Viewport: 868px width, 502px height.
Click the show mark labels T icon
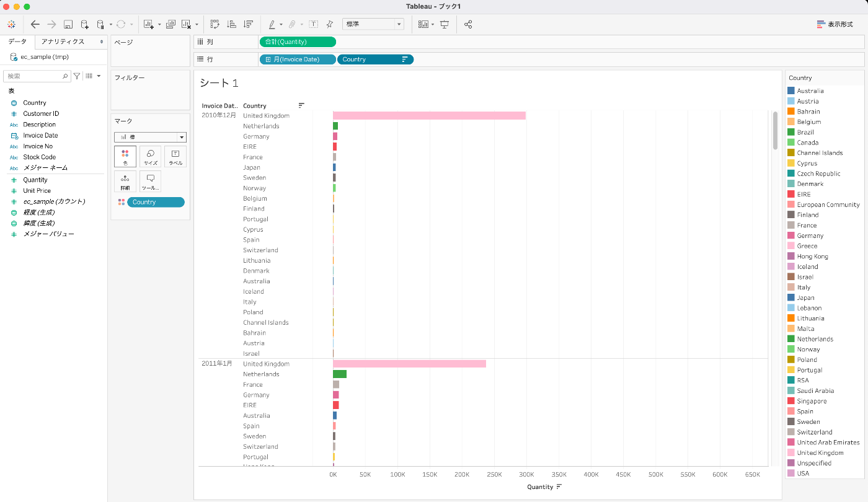pos(314,24)
